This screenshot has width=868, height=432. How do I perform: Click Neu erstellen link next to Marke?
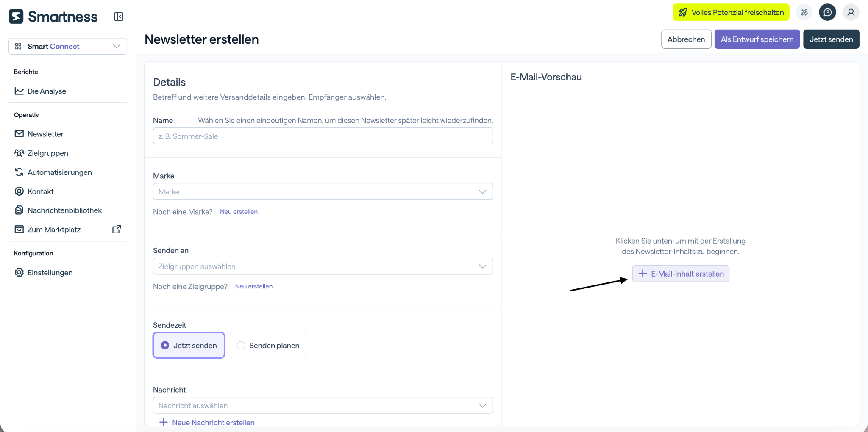pyautogui.click(x=239, y=212)
